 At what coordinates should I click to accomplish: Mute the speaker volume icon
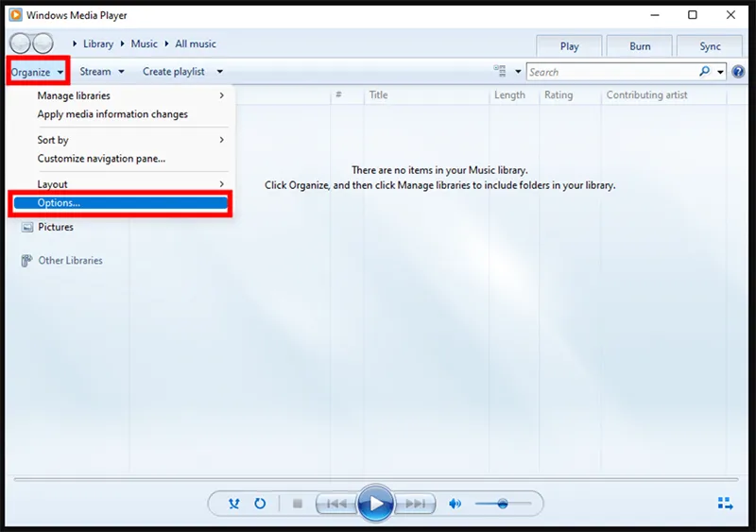click(x=455, y=504)
